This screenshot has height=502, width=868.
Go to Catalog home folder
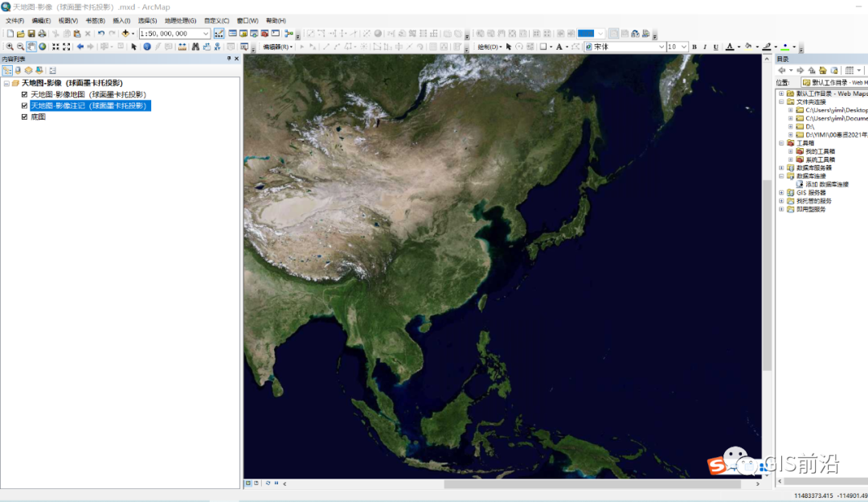pyautogui.click(x=823, y=70)
